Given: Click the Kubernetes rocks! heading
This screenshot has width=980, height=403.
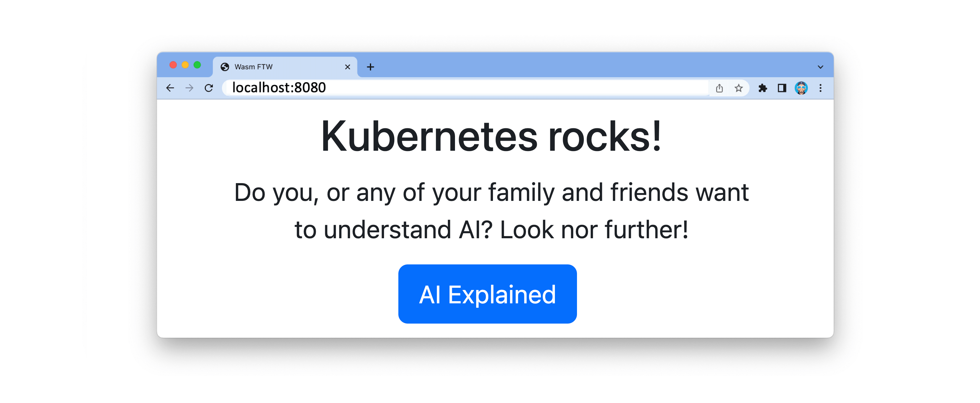Looking at the screenshot, I should coord(491,136).
